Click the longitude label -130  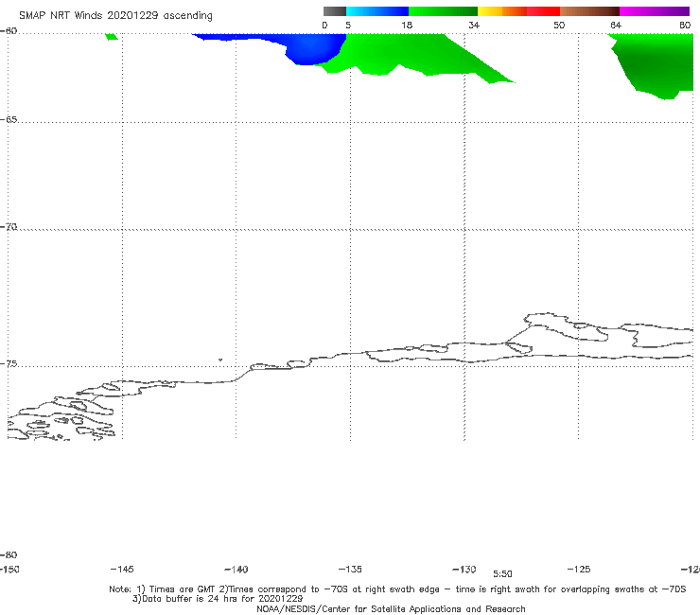[x=464, y=570]
